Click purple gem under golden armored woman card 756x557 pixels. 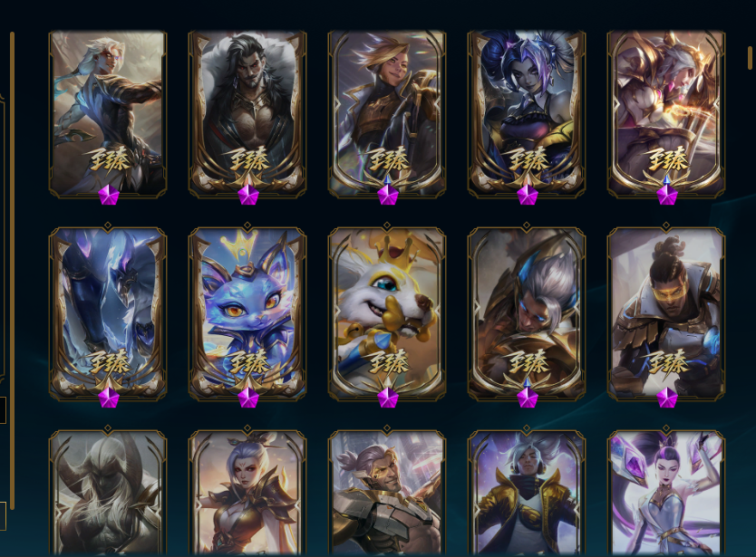(x=667, y=195)
